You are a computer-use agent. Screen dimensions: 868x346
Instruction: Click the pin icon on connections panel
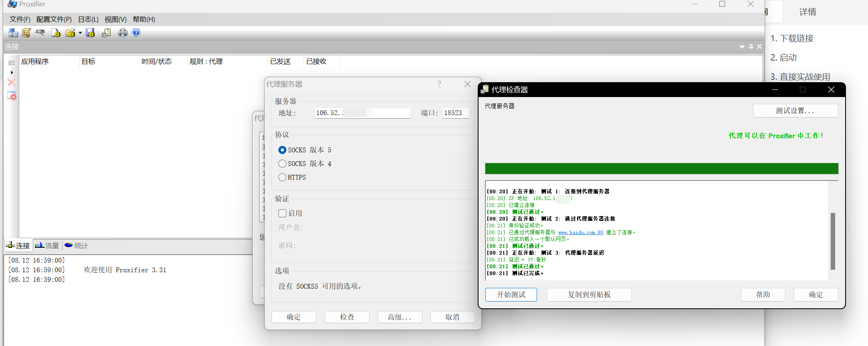751,47
